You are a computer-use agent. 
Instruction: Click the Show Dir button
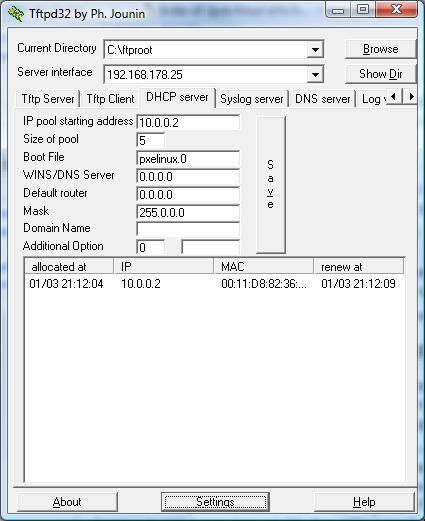coord(381,74)
